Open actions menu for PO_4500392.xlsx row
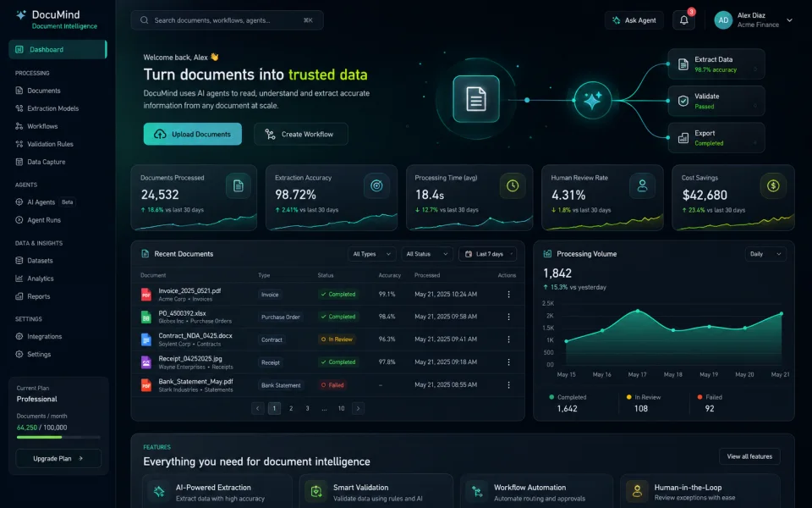Image resolution: width=812 pixels, height=508 pixels. pyautogui.click(x=508, y=317)
